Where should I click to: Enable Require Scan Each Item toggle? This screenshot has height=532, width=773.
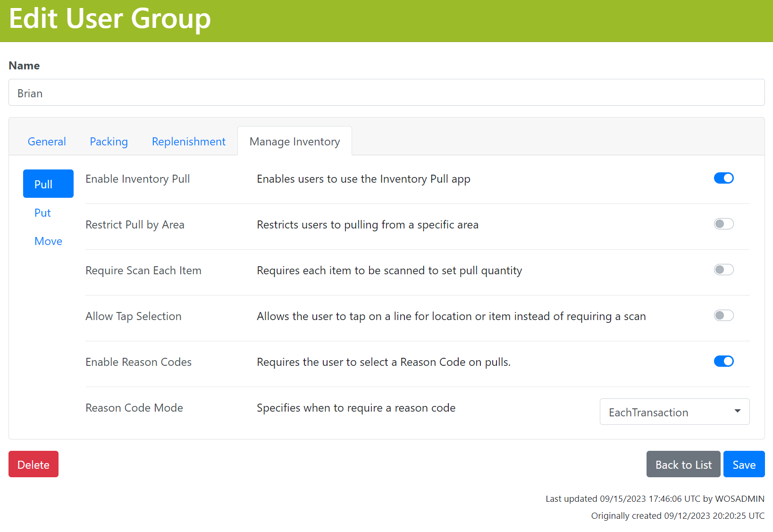[723, 270]
